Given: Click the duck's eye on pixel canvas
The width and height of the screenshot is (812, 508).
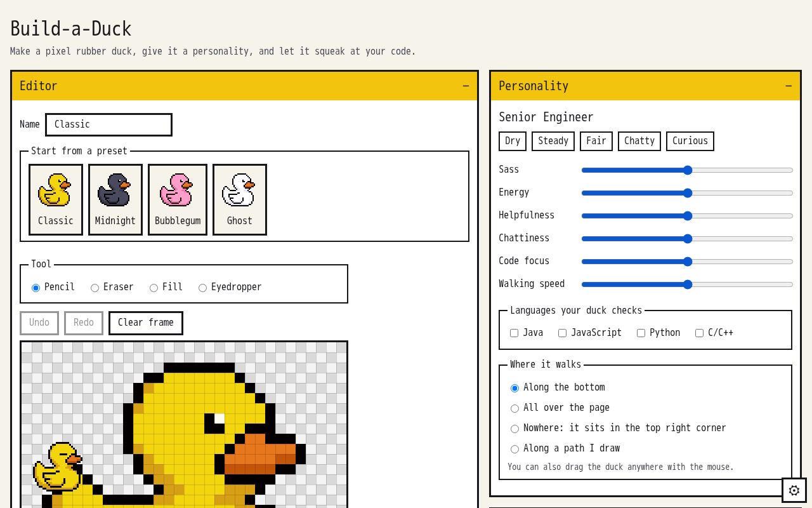Looking at the screenshot, I should click(214, 423).
